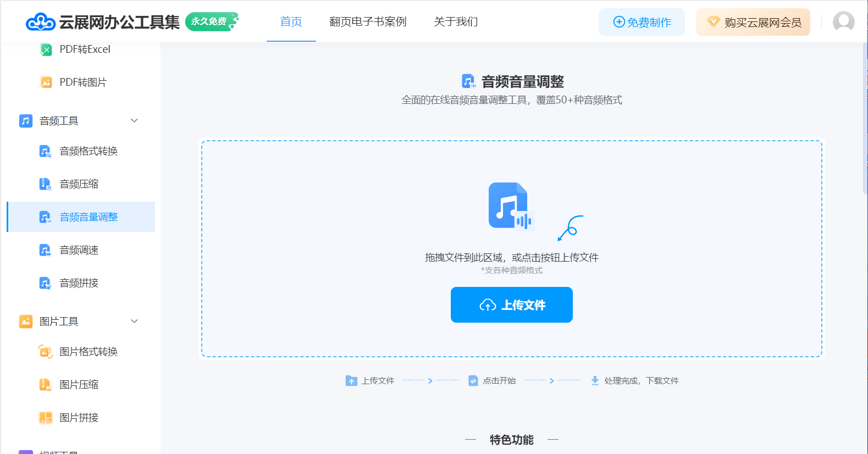Click the 音频格式转换 icon
The image size is (868, 454).
point(46,151)
